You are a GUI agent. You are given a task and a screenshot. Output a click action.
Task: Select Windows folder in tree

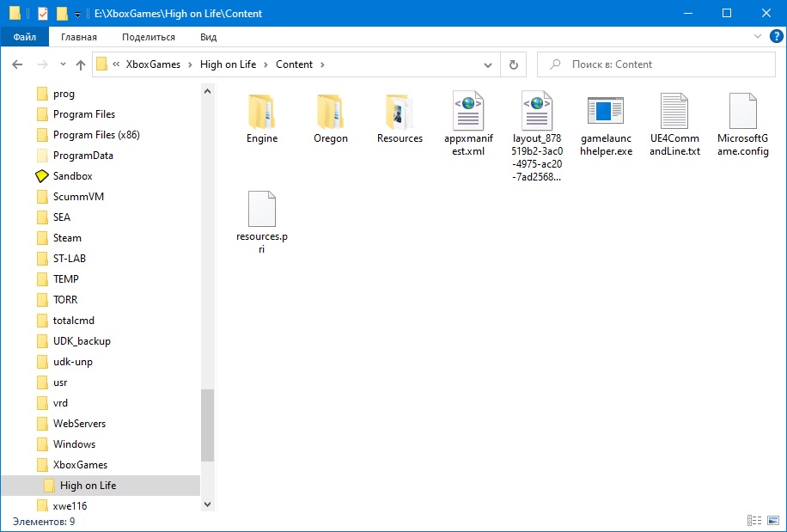point(74,444)
